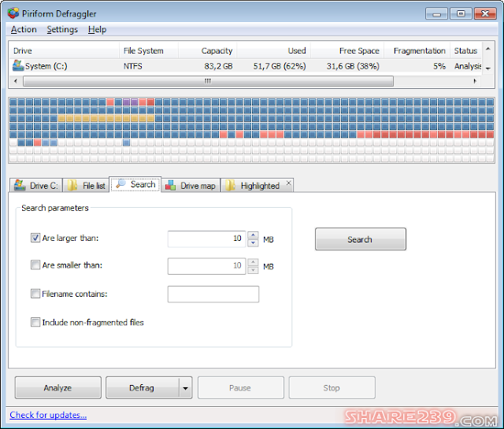Image resolution: width=504 pixels, height=429 pixels.
Task: Toggle the Are larger than checkbox
Action: tap(35, 238)
